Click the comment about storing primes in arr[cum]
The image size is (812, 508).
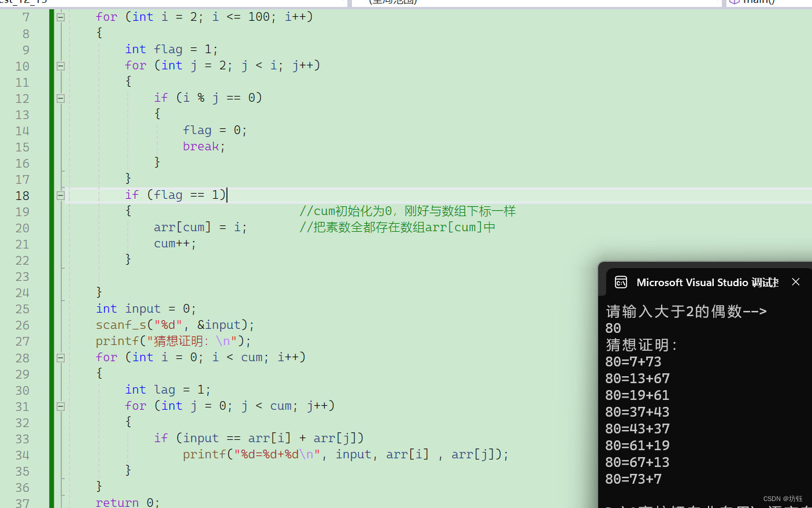pos(397,228)
